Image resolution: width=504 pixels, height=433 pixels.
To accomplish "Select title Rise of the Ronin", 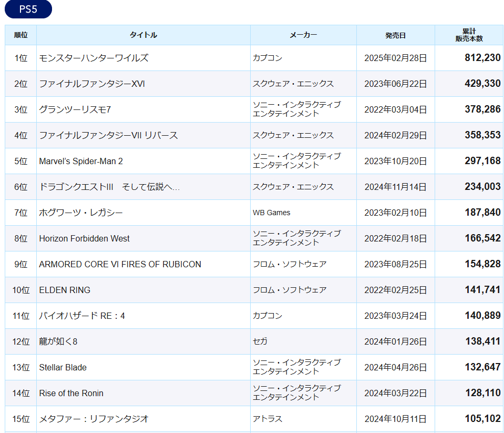I will 71,393.
